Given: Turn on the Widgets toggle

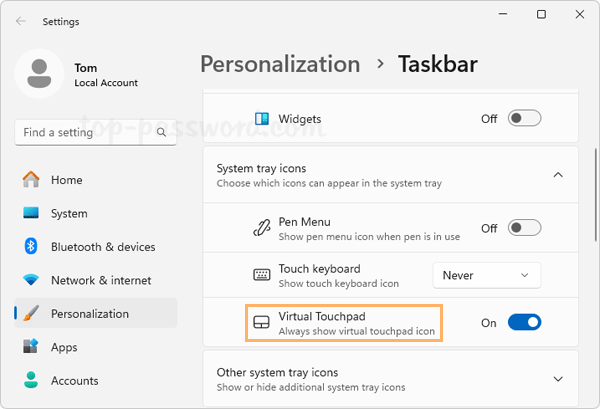Looking at the screenshot, I should [524, 119].
